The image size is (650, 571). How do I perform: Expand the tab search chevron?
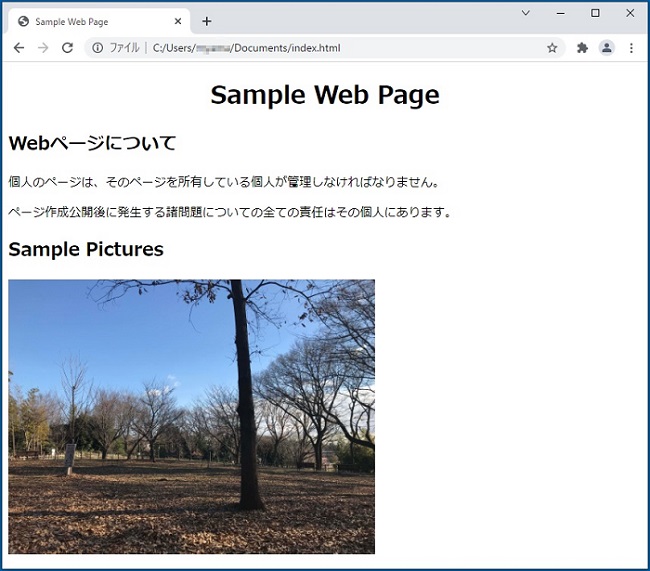pyautogui.click(x=526, y=13)
